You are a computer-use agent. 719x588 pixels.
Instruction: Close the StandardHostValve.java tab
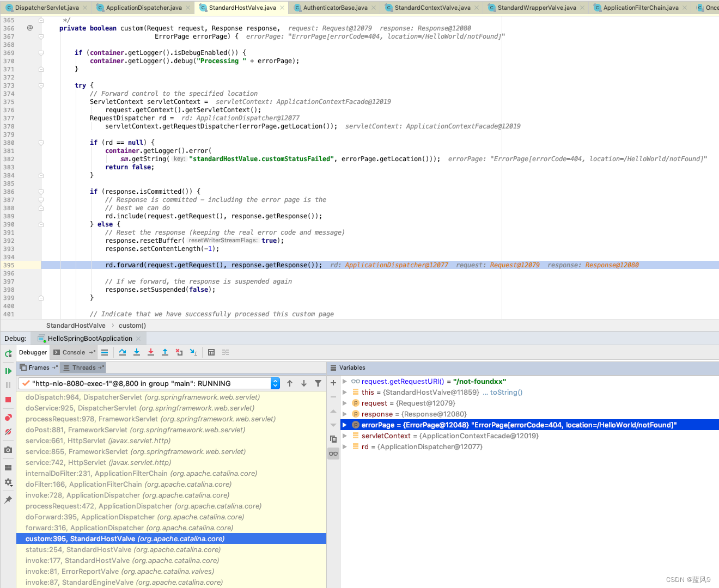282,8
